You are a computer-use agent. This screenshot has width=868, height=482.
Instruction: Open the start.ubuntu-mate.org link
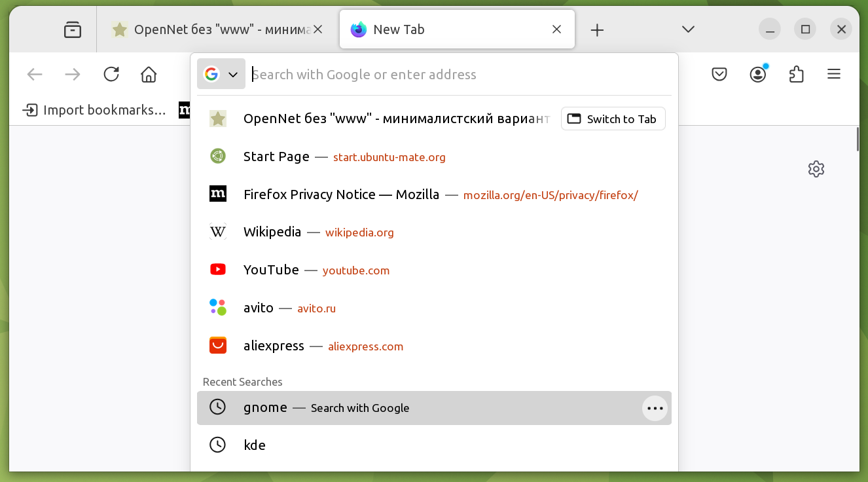tap(389, 157)
